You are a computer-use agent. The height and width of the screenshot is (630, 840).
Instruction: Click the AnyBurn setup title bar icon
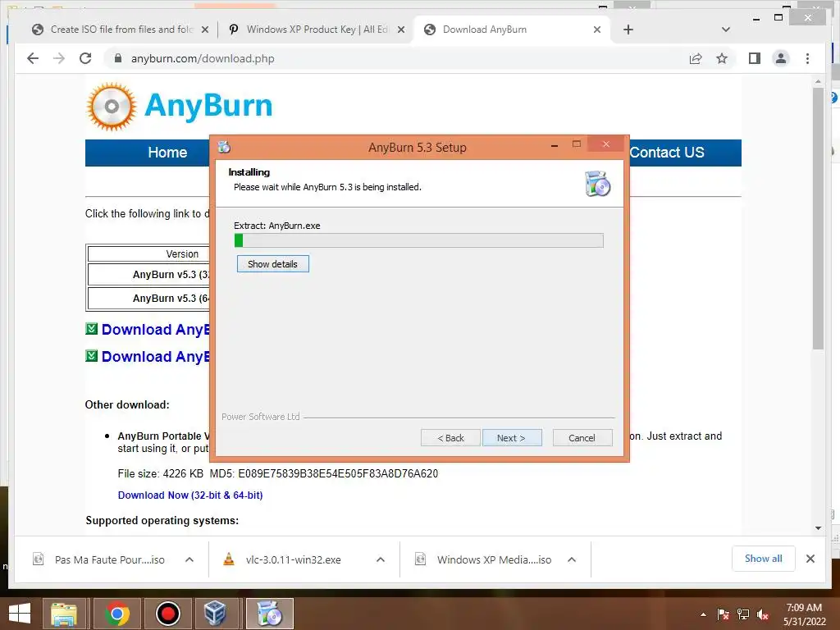225,148
